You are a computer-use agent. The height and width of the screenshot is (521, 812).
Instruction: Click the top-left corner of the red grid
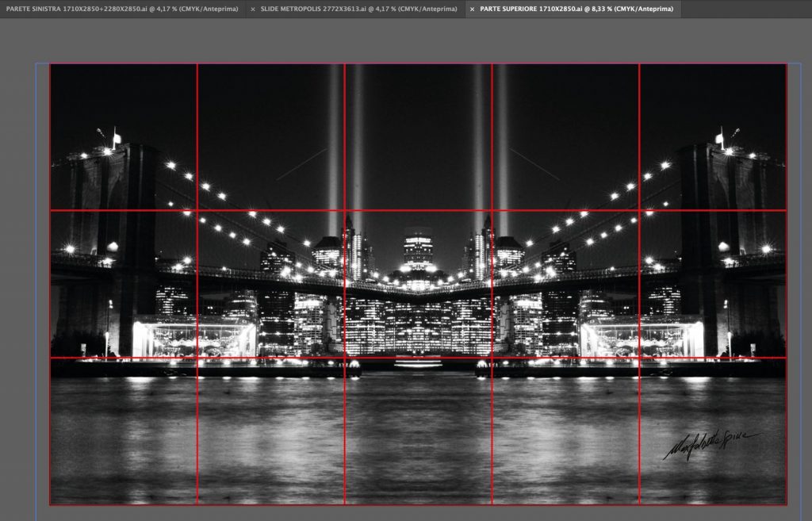[x=50, y=64]
